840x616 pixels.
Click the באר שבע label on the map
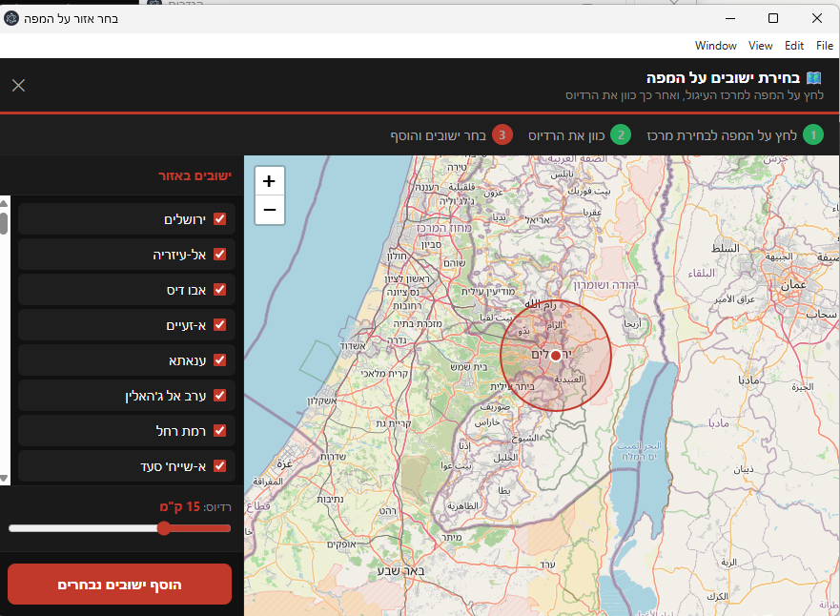(401, 571)
